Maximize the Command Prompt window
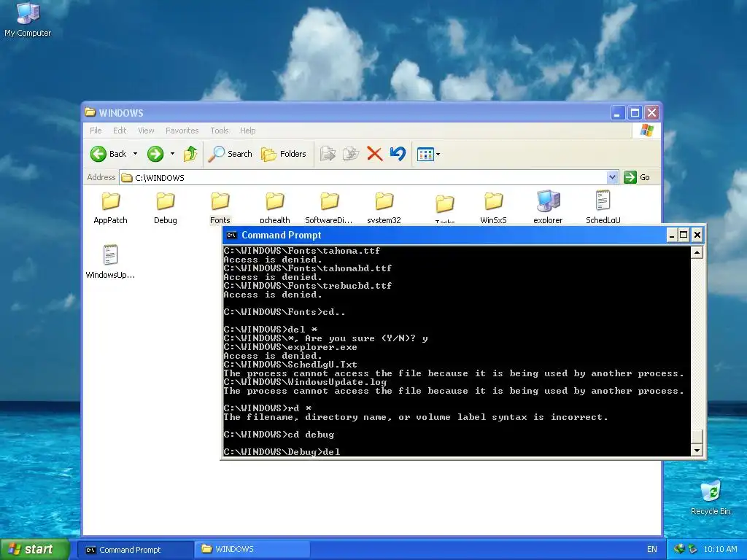Image resolution: width=747 pixels, height=560 pixels. (684, 235)
